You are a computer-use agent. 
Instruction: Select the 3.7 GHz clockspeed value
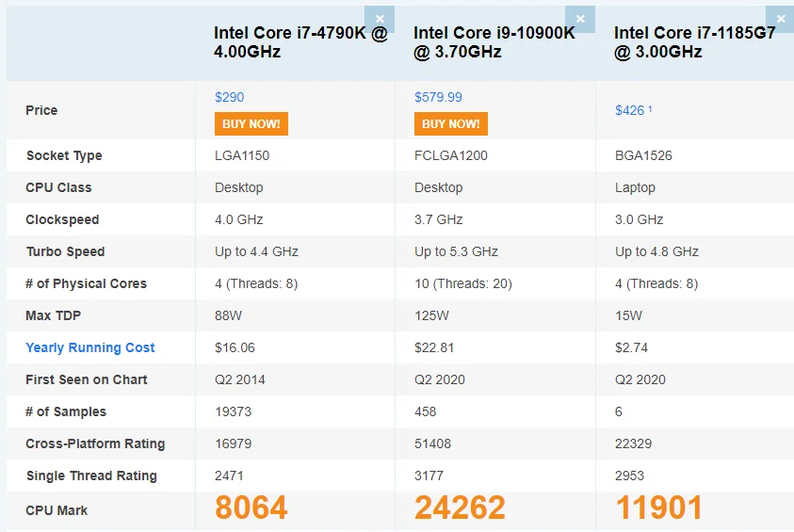pos(439,219)
